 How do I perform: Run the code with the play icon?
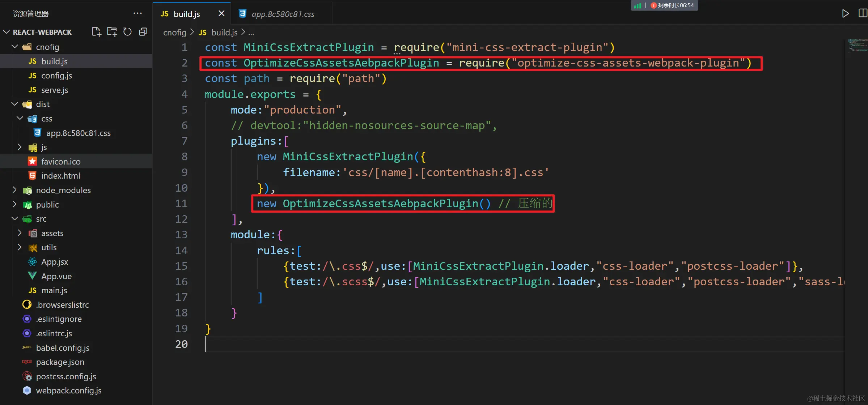845,14
